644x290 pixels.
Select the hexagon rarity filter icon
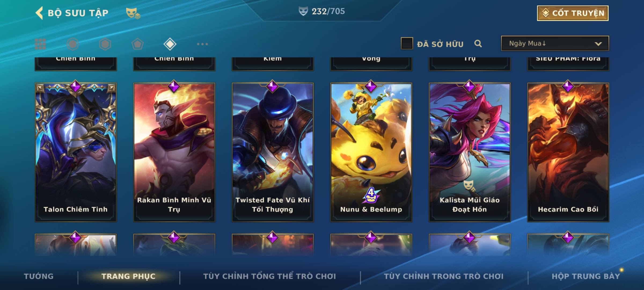click(105, 44)
